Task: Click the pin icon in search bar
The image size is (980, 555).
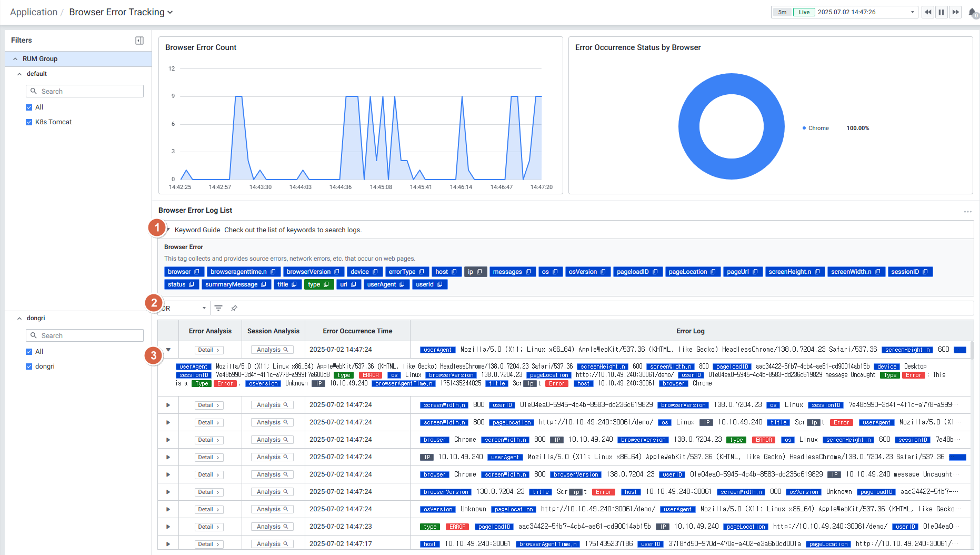Action: coord(234,308)
